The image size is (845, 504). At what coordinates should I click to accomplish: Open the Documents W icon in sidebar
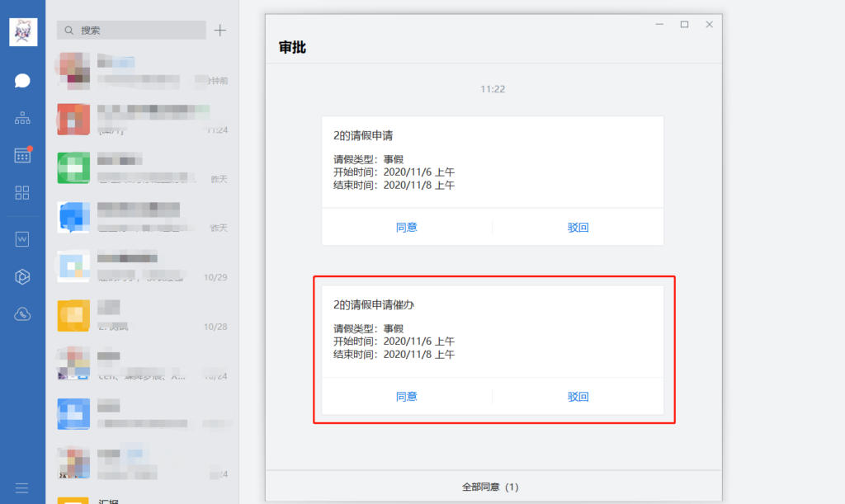point(22,238)
